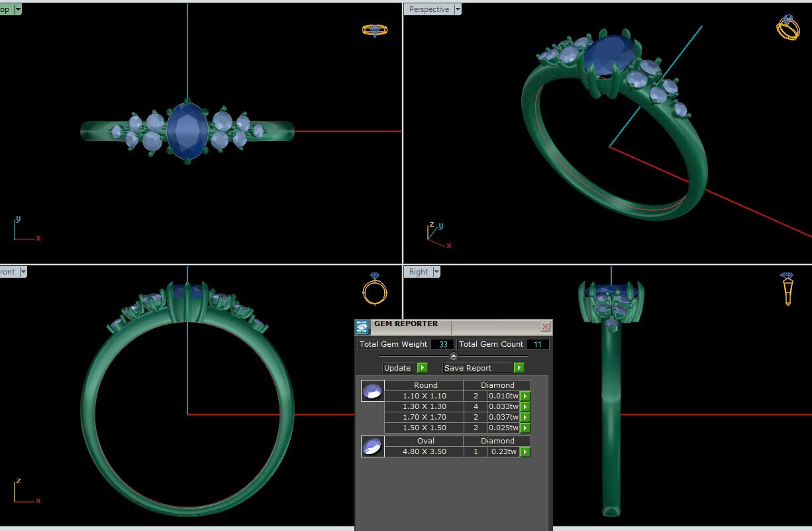
Task: Click the Perspective viewport ring view icon
Action: tap(788, 29)
